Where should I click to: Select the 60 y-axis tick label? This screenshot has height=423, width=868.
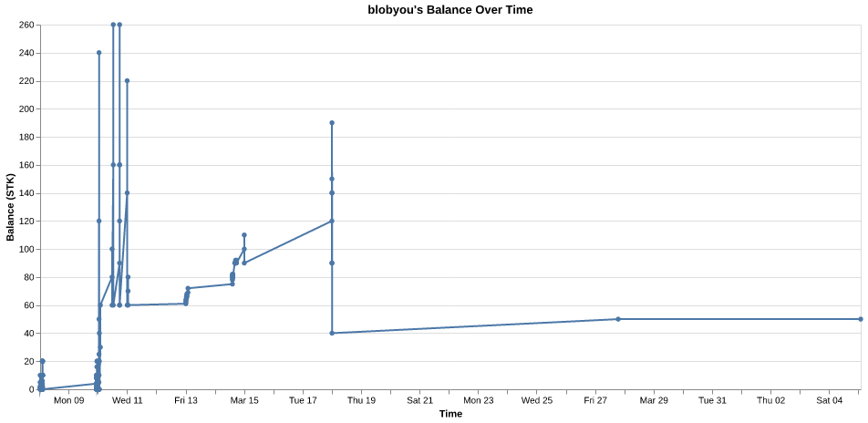click(29, 305)
